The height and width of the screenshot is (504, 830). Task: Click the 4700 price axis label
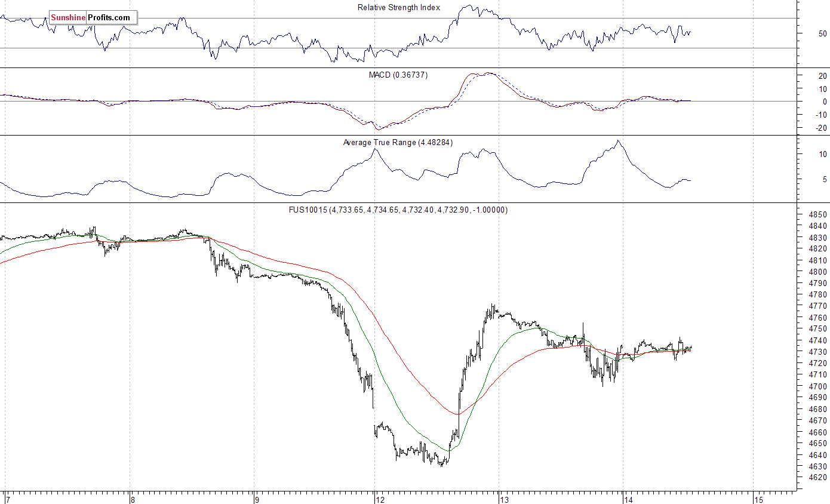pos(818,386)
